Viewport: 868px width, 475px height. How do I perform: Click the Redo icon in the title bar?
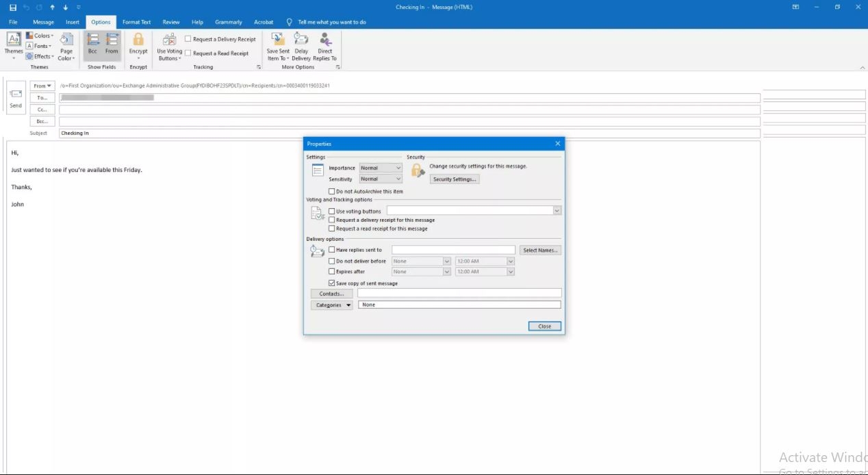tap(40, 7)
